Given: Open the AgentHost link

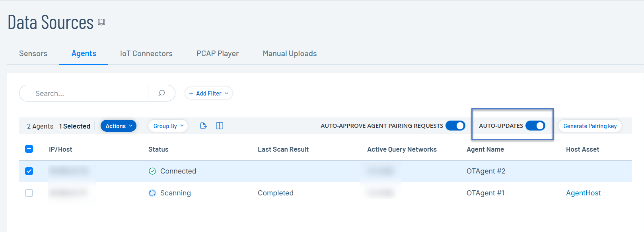Looking at the screenshot, I should 583,193.
